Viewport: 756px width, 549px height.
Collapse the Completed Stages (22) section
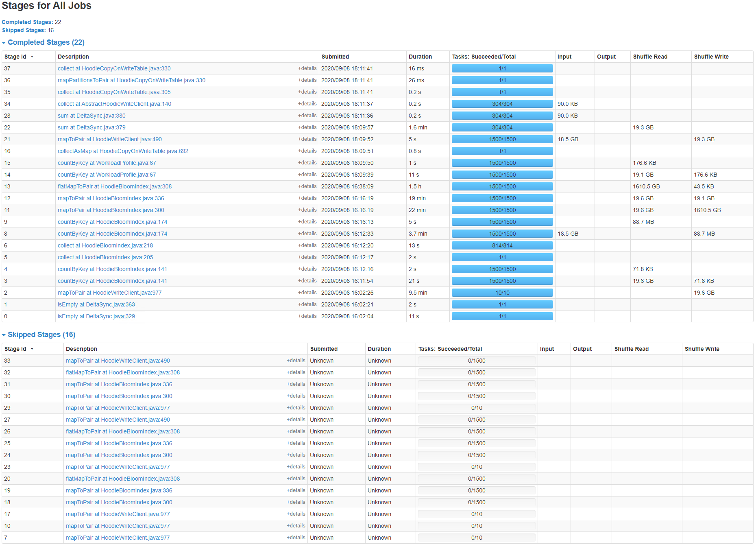click(x=43, y=42)
